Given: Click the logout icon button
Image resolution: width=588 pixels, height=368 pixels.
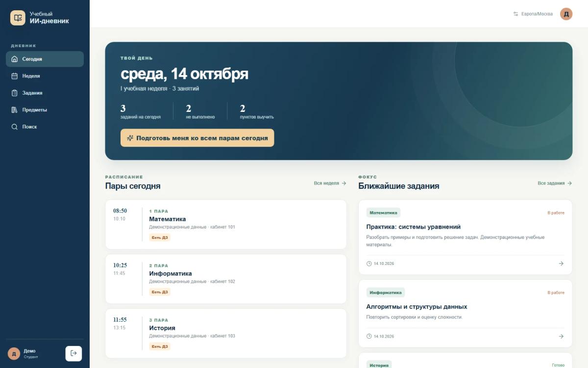Looking at the screenshot, I should [73, 353].
